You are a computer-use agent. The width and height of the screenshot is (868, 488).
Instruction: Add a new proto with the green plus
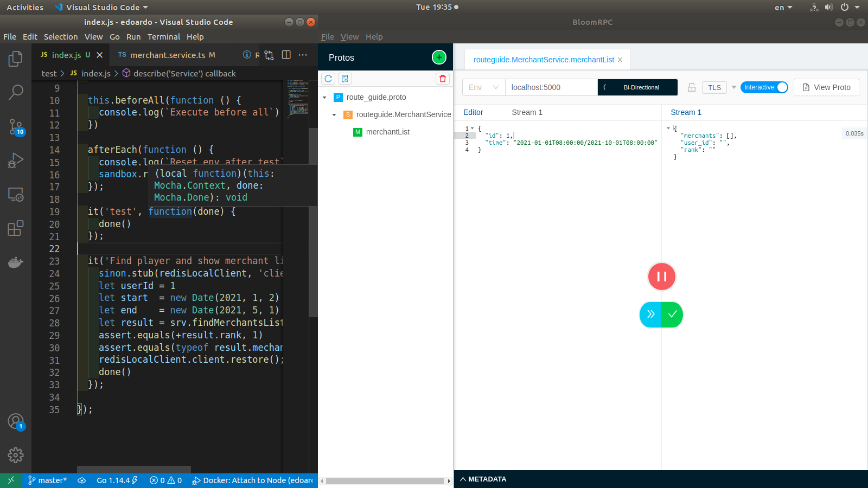(439, 57)
